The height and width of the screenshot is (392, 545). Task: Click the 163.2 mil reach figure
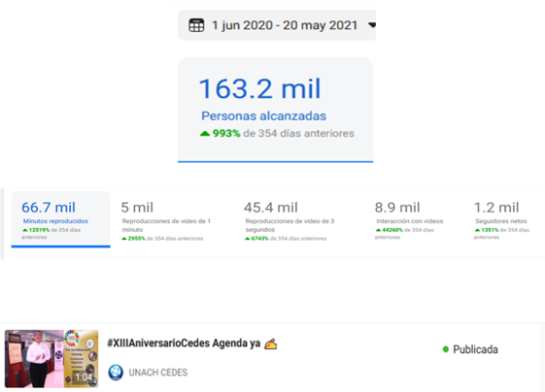(259, 89)
